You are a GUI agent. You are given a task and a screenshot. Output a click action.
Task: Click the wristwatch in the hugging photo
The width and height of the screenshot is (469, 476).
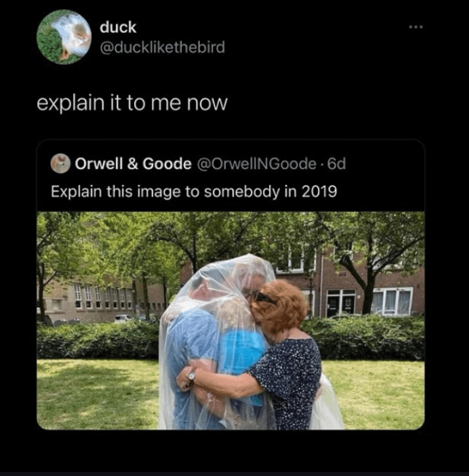[x=192, y=376]
